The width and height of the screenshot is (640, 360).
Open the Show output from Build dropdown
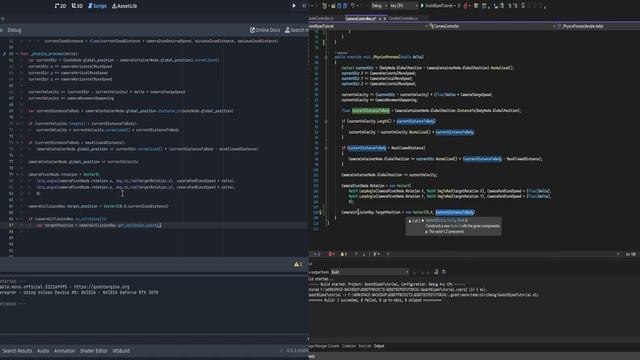coord(370,272)
